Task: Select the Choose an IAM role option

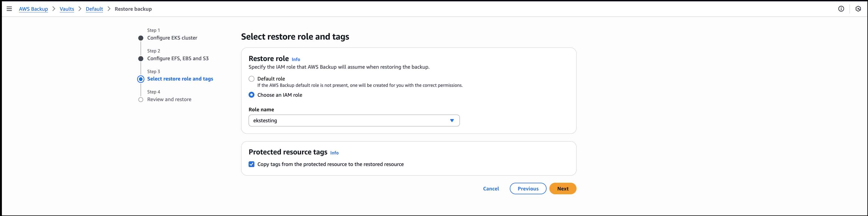Action: point(251,95)
